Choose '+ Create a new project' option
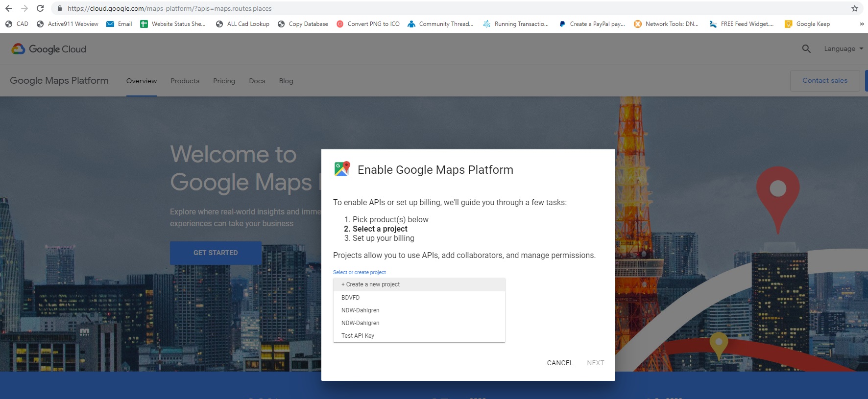This screenshot has height=399, width=868. point(419,284)
